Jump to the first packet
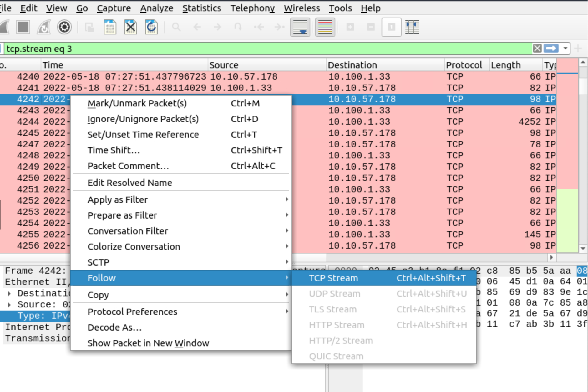Viewport: 588px width, 392px height. [x=259, y=27]
